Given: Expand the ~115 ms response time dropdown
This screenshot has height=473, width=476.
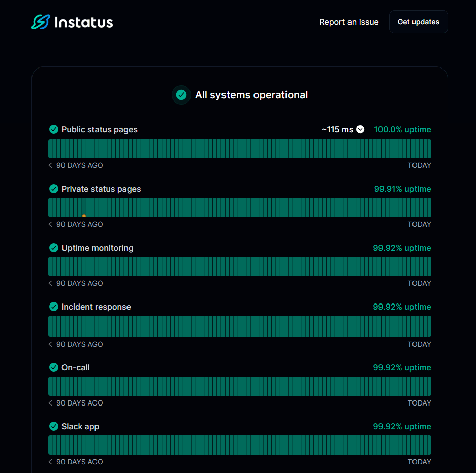Looking at the screenshot, I should click(360, 129).
